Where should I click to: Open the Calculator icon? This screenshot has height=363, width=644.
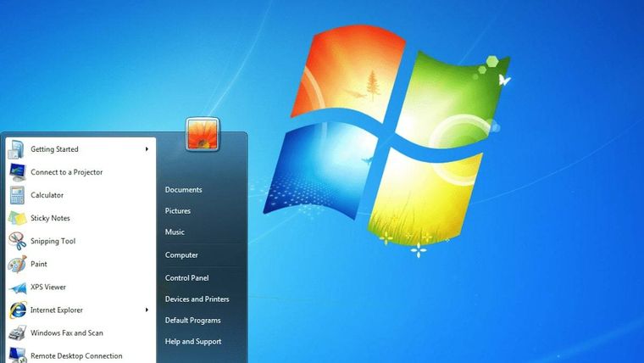pyautogui.click(x=17, y=195)
